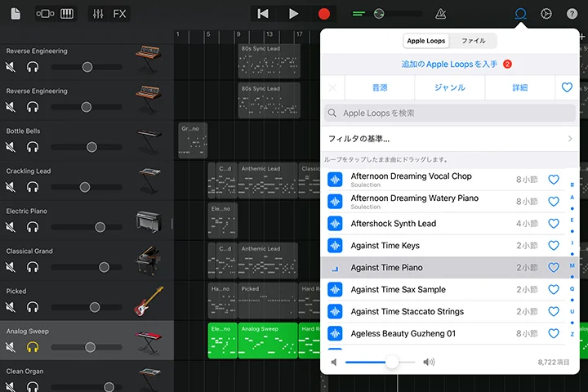Favorite Against Time Sax Sample loop
This screenshot has height=392, width=588.
[554, 289]
